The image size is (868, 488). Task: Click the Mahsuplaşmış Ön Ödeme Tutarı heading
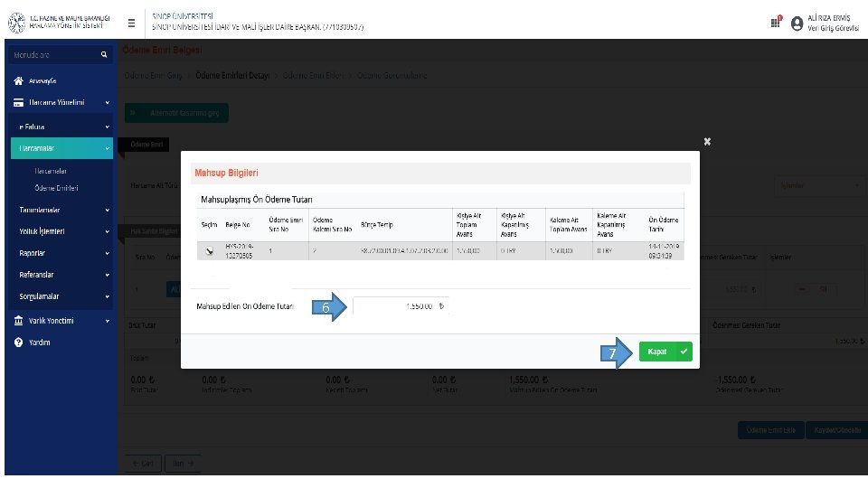coord(256,199)
